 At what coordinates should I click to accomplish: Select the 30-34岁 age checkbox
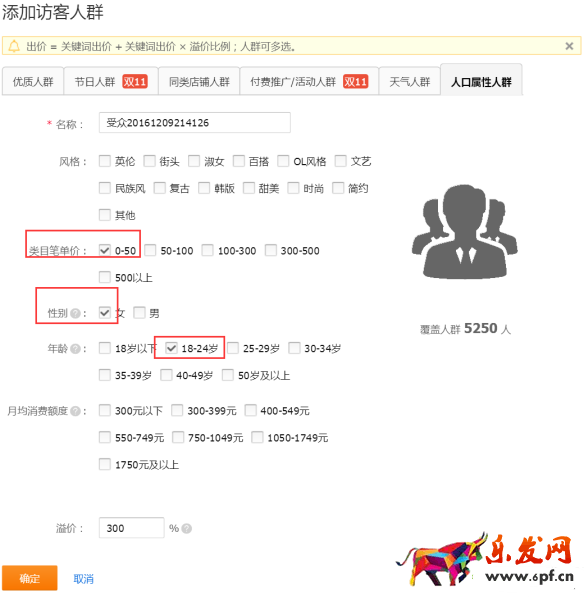[294, 348]
